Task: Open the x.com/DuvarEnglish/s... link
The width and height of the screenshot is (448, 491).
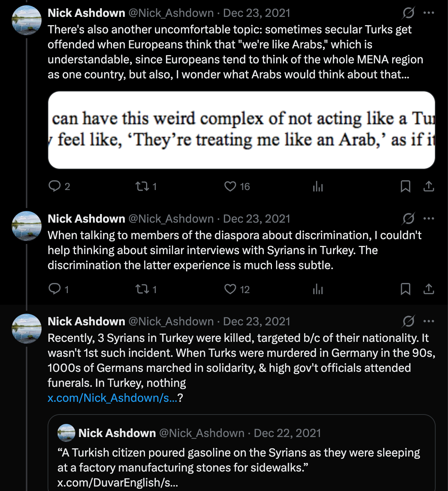Action: coord(118,482)
